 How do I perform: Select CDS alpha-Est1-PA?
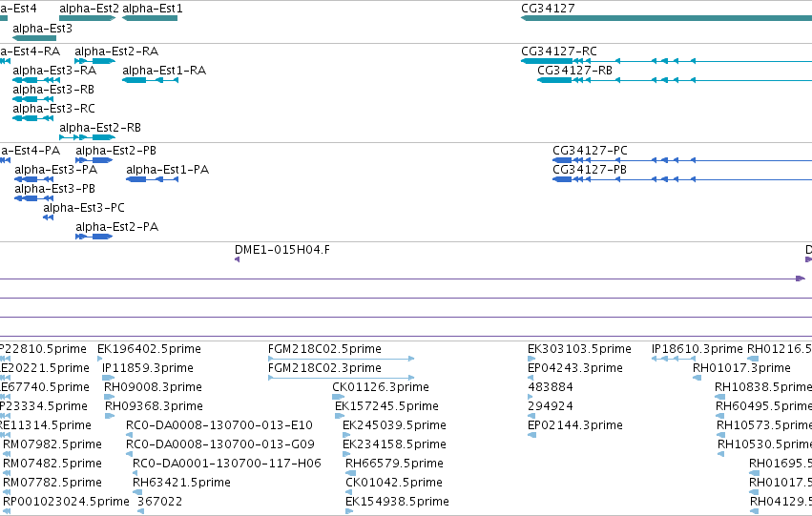[153, 179]
